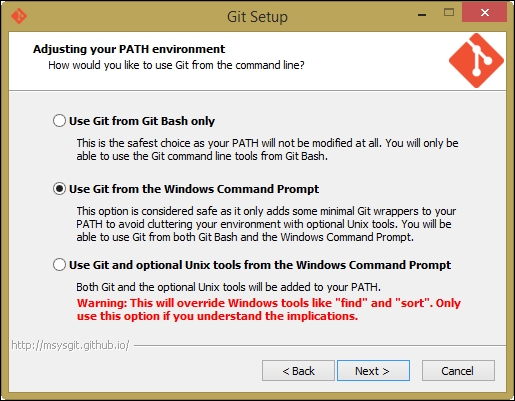Maximize the Git Setup window

[449, 13]
